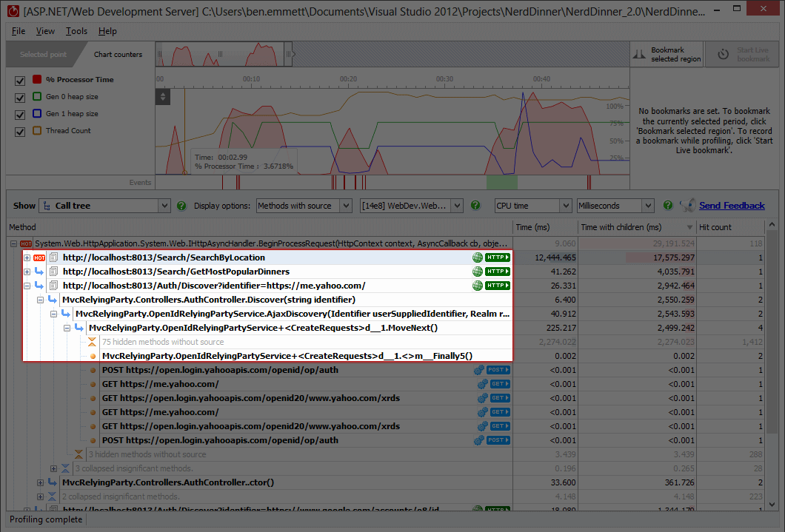
Task: Click the Send Feedback megaphone icon
Action: pos(687,206)
